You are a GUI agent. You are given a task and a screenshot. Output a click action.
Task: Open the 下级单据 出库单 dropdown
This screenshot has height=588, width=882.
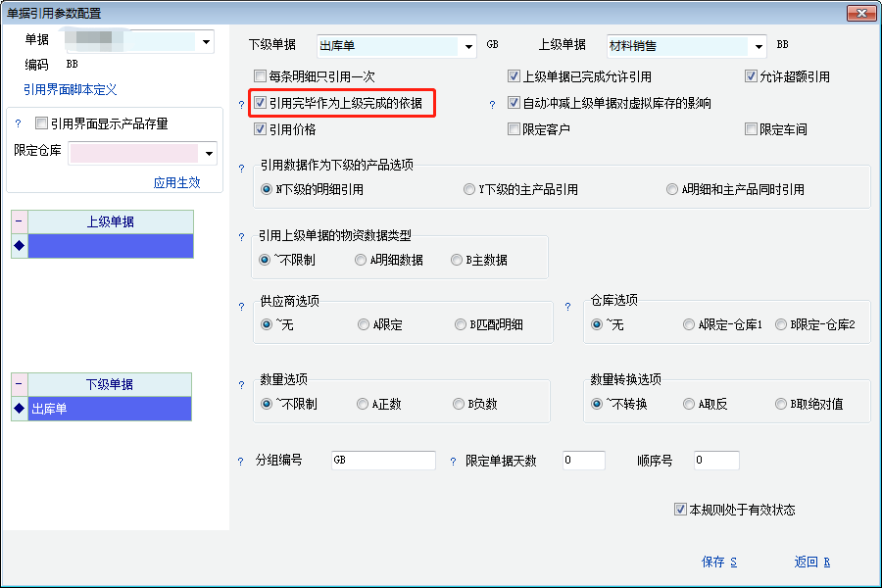tap(466, 46)
